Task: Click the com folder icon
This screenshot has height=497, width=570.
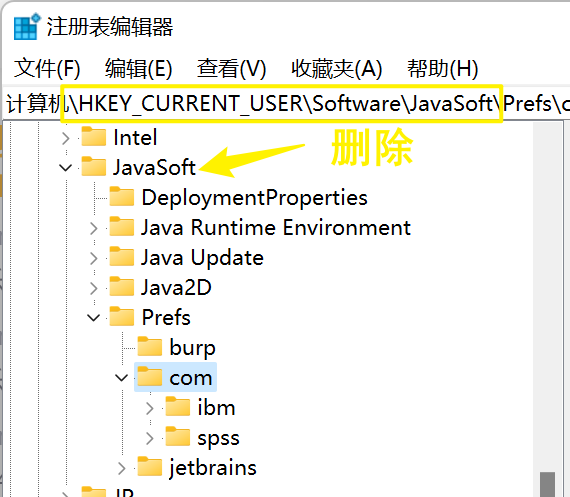Action: coord(149,376)
